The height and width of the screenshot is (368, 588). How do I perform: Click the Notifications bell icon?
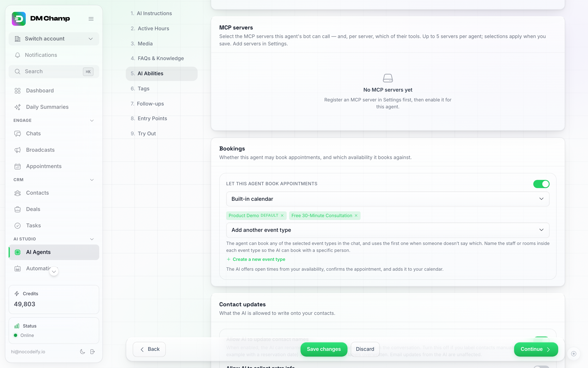pos(18,55)
